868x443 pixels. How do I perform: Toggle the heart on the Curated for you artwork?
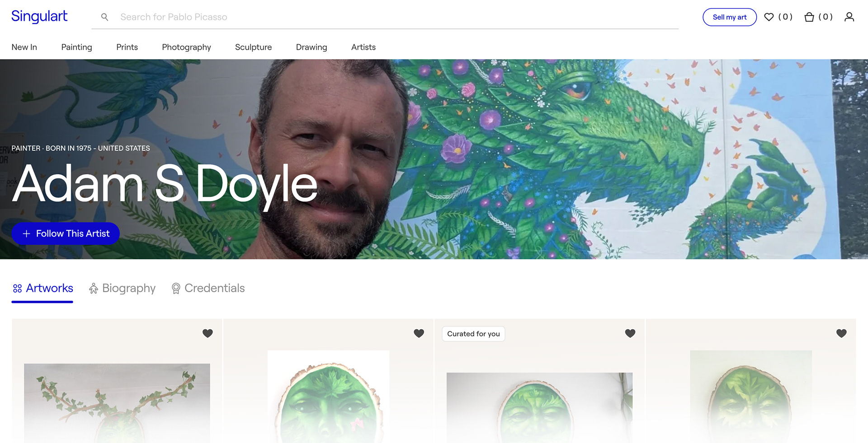pos(630,333)
